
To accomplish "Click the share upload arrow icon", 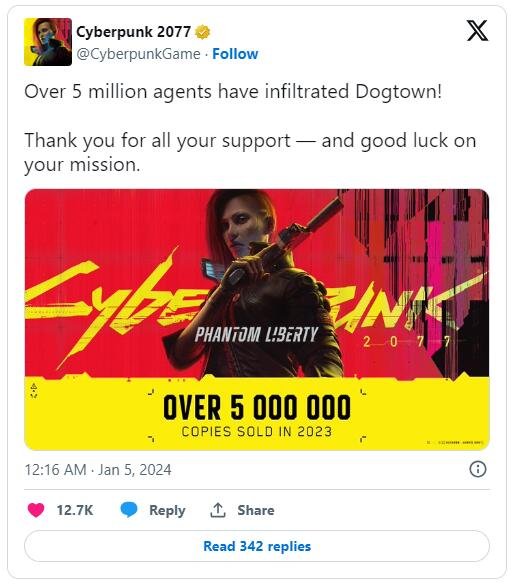I will (218, 510).
